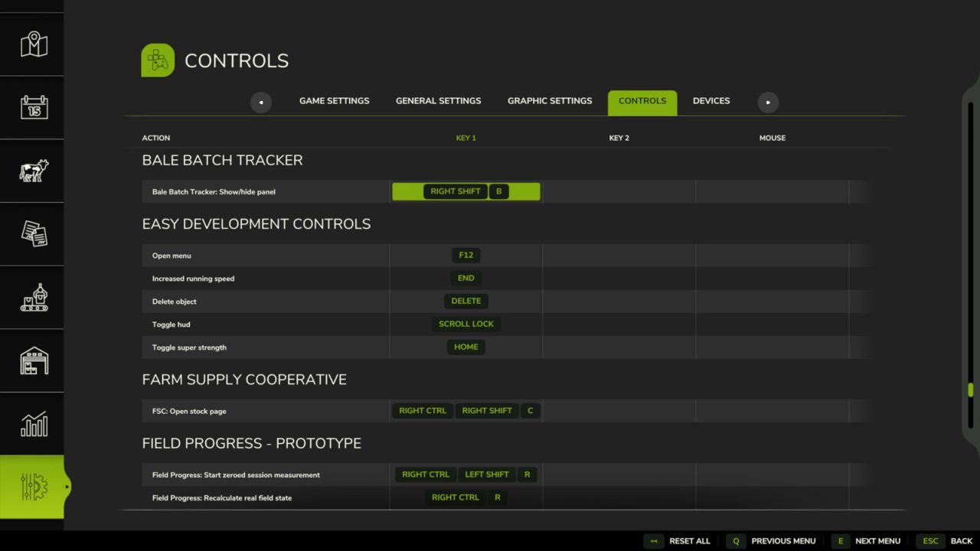Select Key 1 binding for Bale Batch Tracker panel

pos(466,191)
